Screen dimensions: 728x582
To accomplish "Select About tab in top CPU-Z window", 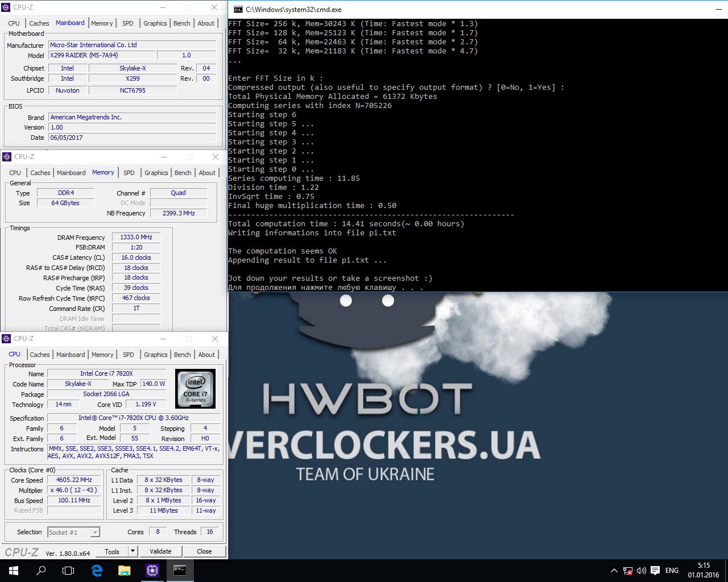I will click(x=206, y=23).
